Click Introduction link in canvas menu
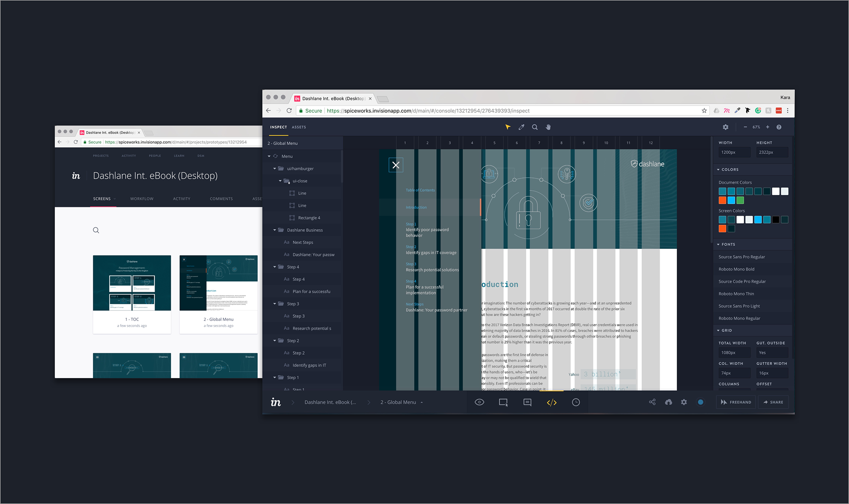This screenshot has width=849, height=504. pyautogui.click(x=416, y=207)
